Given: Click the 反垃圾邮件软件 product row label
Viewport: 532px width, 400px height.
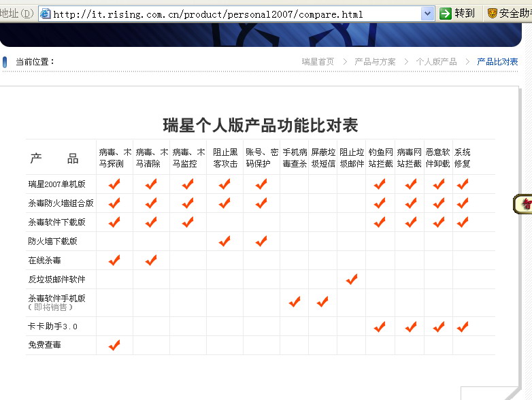Looking at the screenshot, I should pos(56,279).
